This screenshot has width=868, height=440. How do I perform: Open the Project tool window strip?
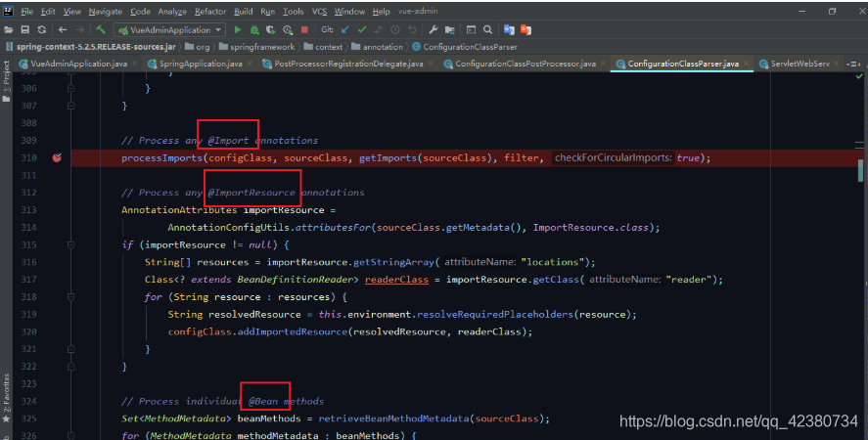[6, 81]
